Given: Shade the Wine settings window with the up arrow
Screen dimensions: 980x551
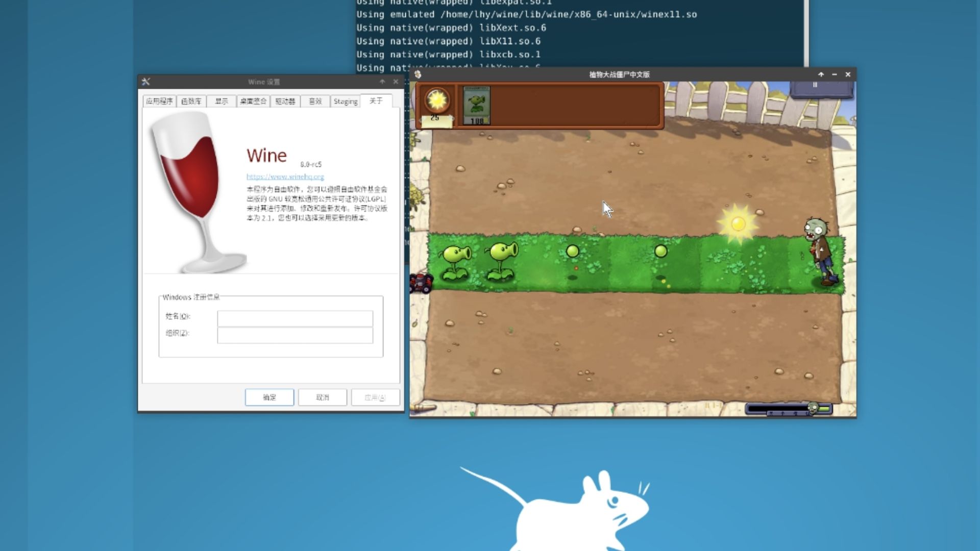Looking at the screenshot, I should (x=382, y=82).
